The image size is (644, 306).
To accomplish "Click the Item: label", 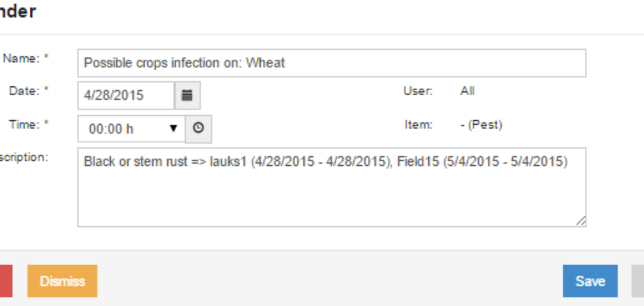I will (x=419, y=125).
